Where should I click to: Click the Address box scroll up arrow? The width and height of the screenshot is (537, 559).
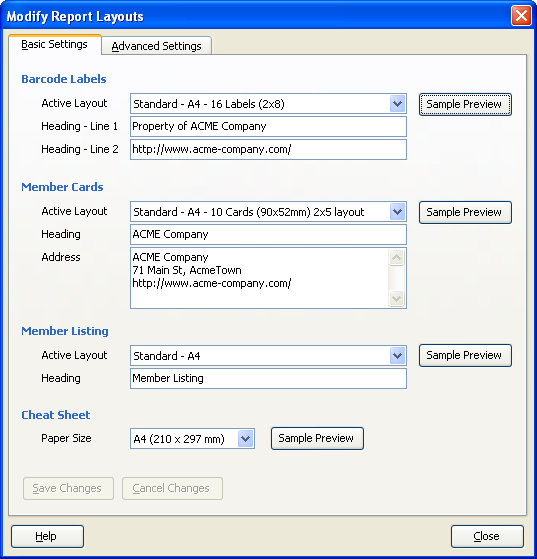pos(397,257)
